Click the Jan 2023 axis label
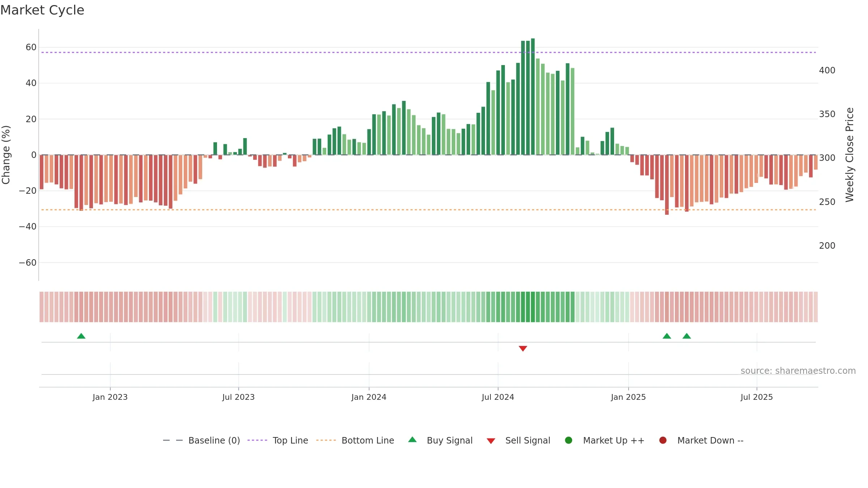This screenshot has height=488, width=868. click(110, 397)
